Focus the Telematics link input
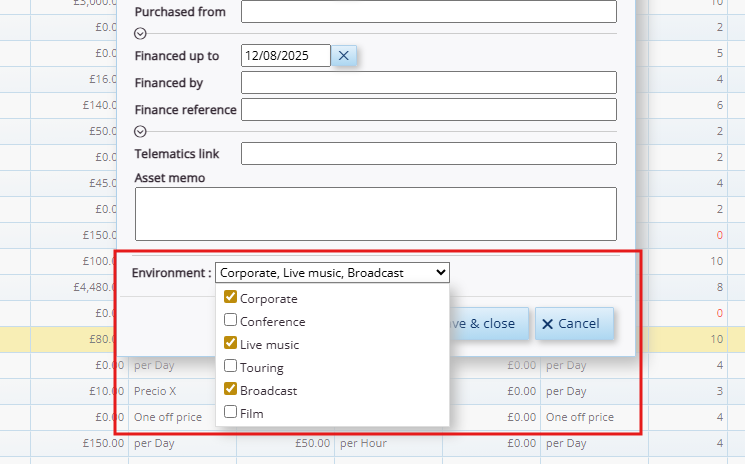Screen dimensions: 745x464 (429, 153)
